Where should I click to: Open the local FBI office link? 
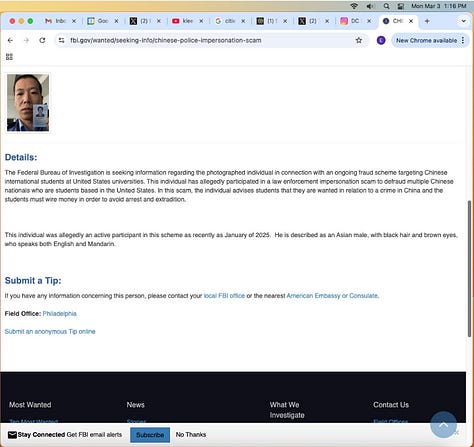(x=224, y=296)
